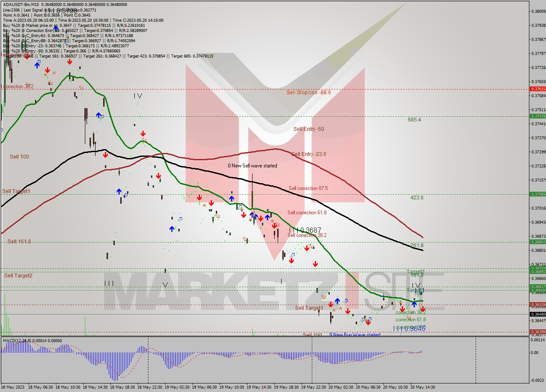Click the green 0.3747 price tag

(537, 116)
